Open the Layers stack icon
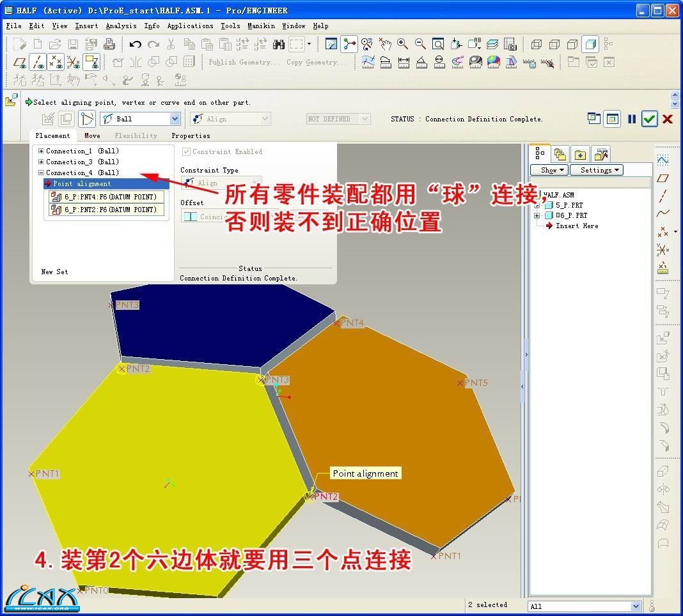The width and height of the screenshot is (683, 616). (492, 44)
